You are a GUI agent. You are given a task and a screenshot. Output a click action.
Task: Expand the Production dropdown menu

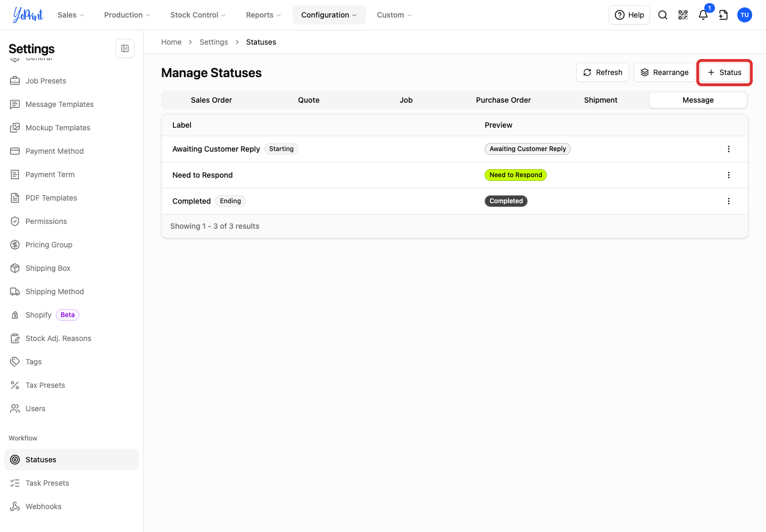(x=127, y=15)
